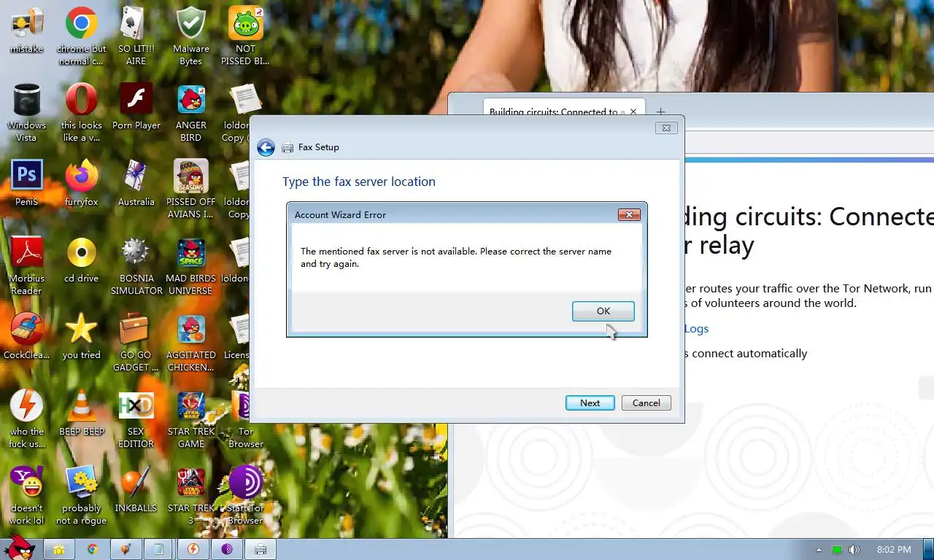Click the green network tray icon
Viewport: 934px width, 560px height.
coord(837,550)
